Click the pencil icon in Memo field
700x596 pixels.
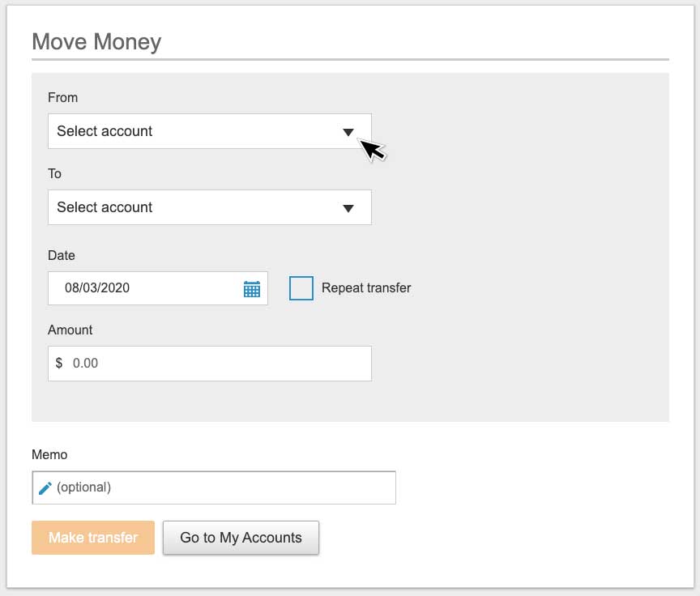(x=45, y=487)
